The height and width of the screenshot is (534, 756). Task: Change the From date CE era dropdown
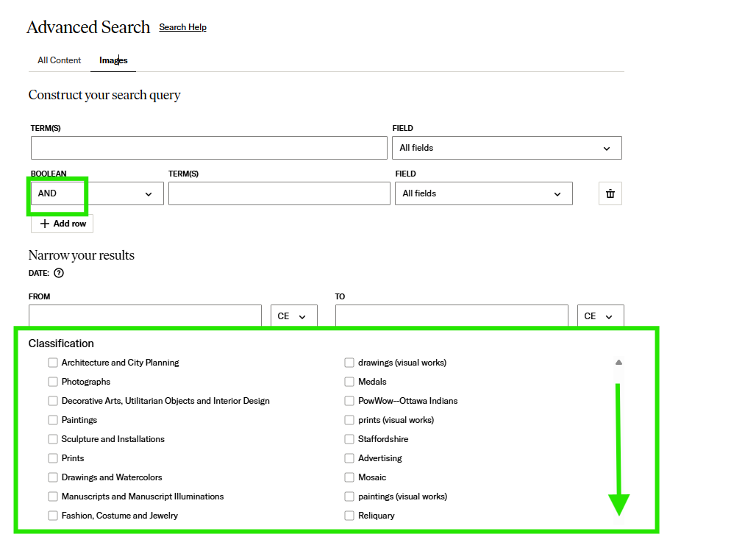(293, 316)
